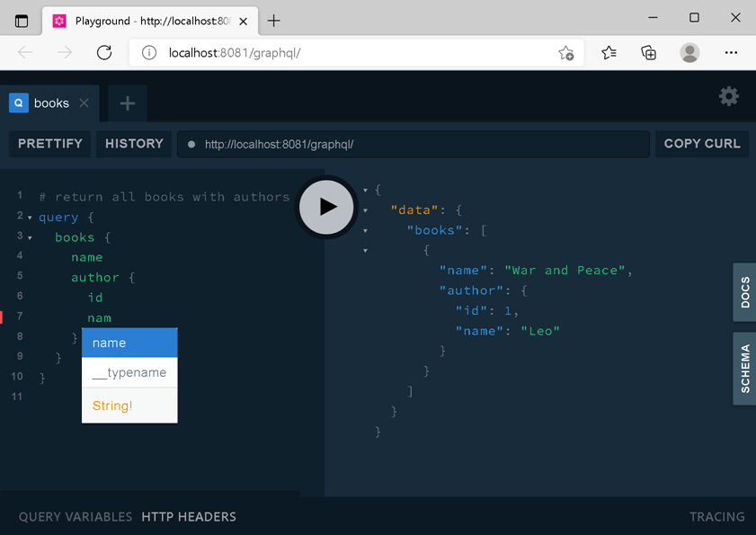Open browser Collections icon

pyautogui.click(x=648, y=52)
